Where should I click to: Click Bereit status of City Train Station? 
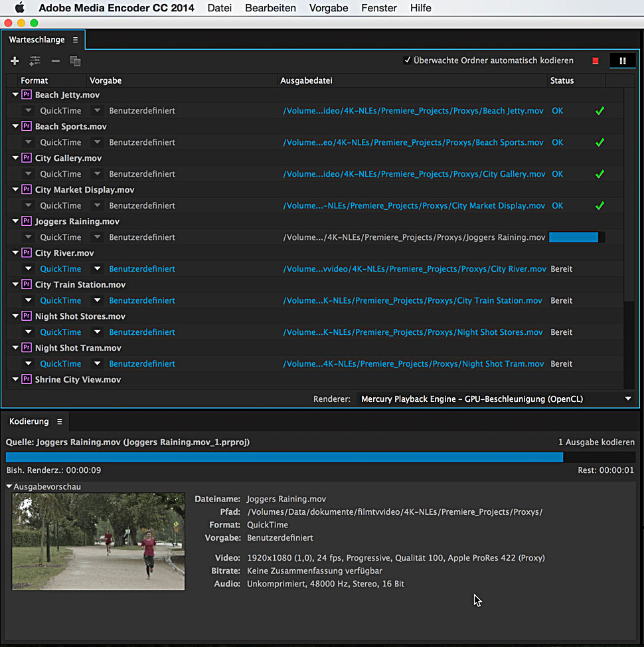562,300
